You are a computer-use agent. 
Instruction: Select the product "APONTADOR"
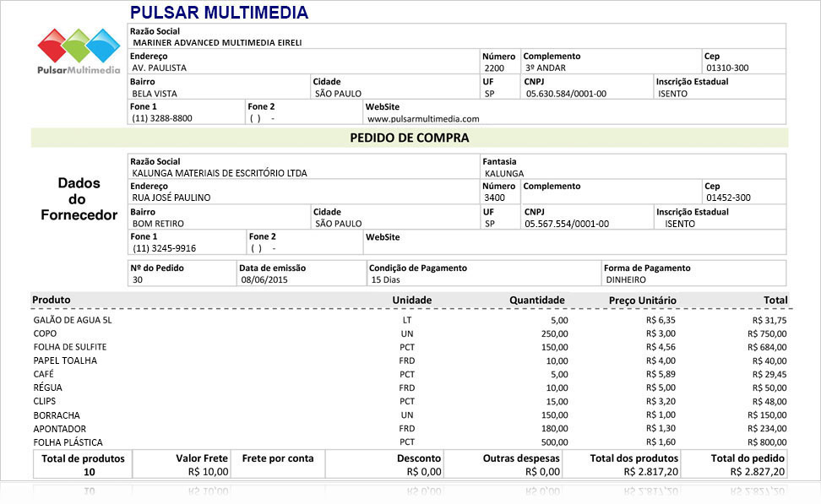pos(60,429)
